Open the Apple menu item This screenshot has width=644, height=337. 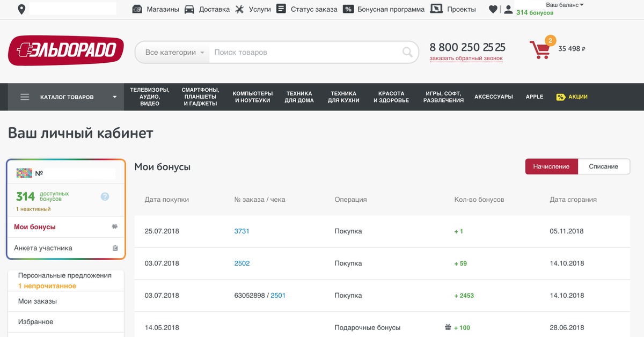535,97
